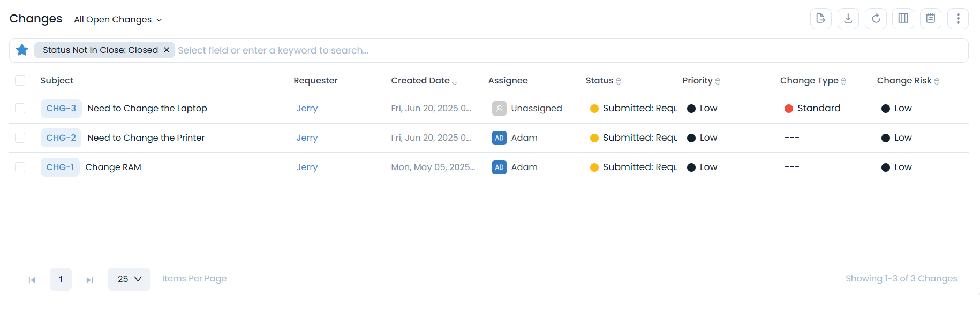
Task: Click the blue star saved filter icon
Action: [22, 50]
